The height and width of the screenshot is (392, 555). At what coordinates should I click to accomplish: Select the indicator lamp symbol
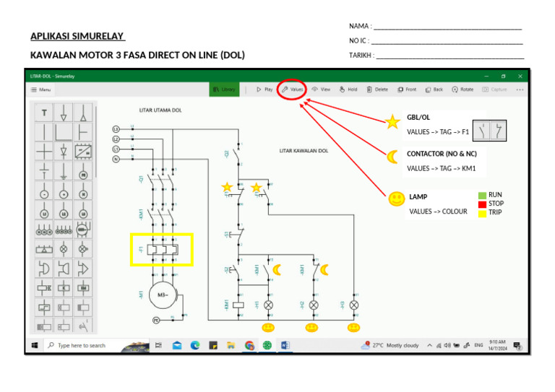pyautogui.click(x=64, y=249)
